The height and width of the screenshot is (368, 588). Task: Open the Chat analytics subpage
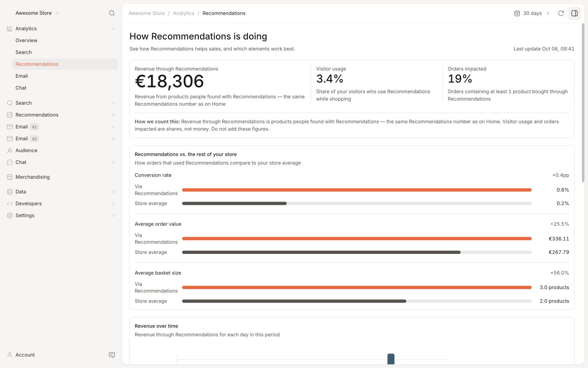pyautogui.click(x=65, y=88)
